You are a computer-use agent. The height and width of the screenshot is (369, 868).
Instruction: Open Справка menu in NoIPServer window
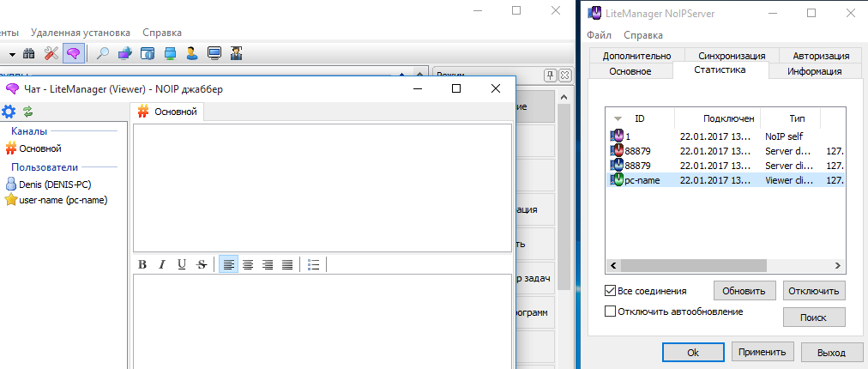pos(642,35)
